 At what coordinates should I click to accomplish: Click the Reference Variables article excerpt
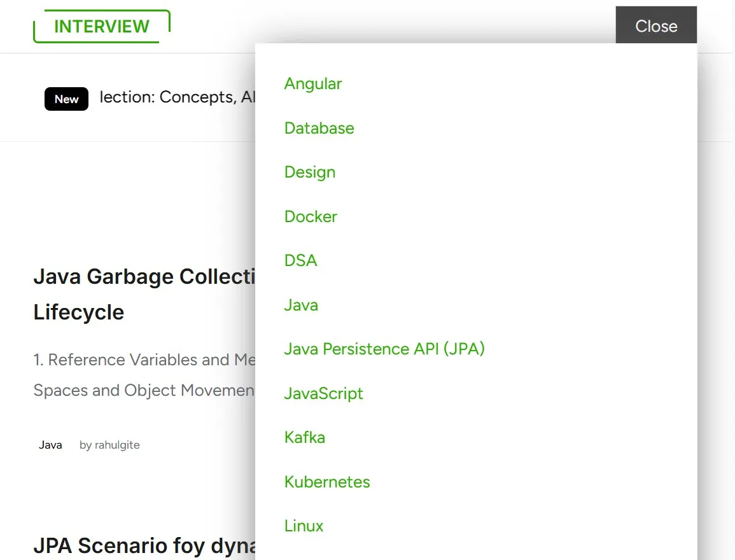(144, 375)
